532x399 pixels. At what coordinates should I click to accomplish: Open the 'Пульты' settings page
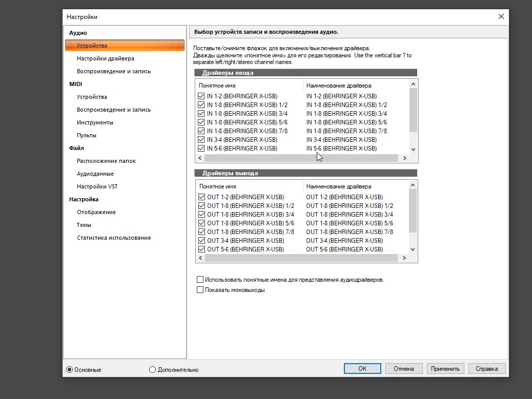click(x=87, y=135)
